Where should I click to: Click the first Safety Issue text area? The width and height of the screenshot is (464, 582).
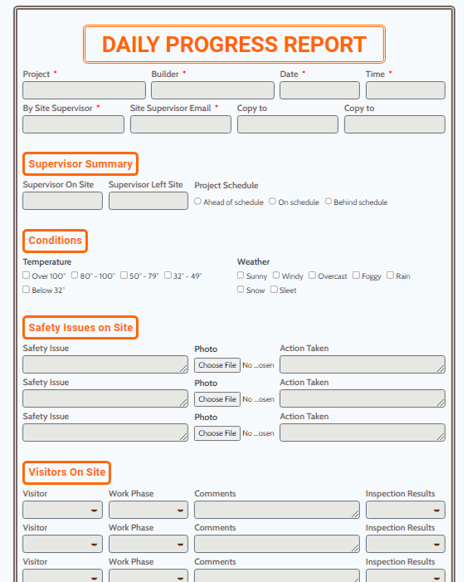(105, 364)
